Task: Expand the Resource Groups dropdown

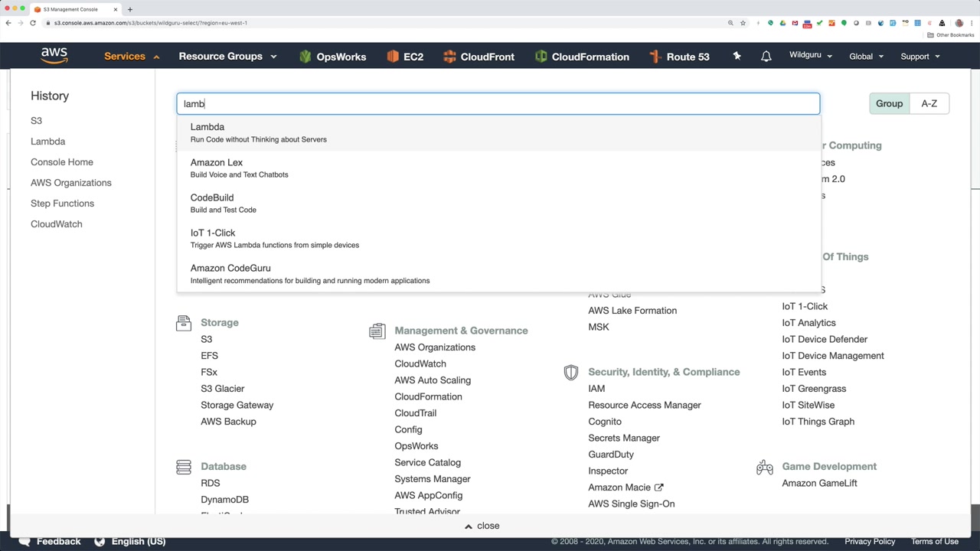Action: coord(227,57)
